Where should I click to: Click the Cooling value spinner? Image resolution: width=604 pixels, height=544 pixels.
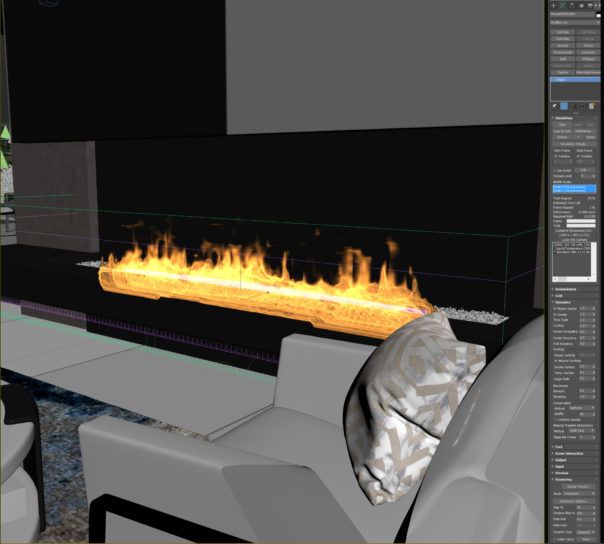[x=587, y=326]
